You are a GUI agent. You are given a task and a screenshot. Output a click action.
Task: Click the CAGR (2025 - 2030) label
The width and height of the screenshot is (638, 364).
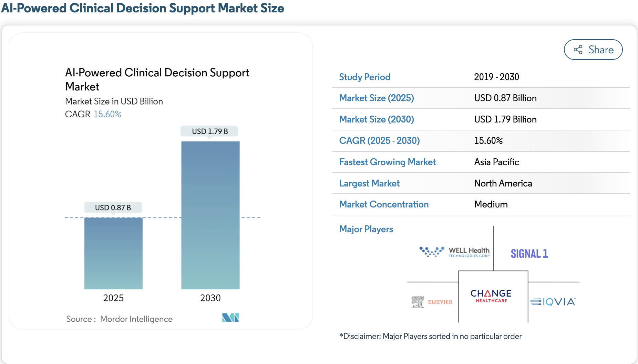coord(379,141)
